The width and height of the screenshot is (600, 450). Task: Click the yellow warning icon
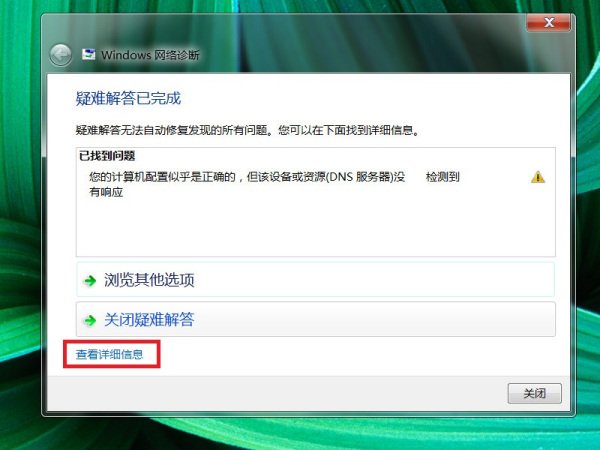(538, 177)
